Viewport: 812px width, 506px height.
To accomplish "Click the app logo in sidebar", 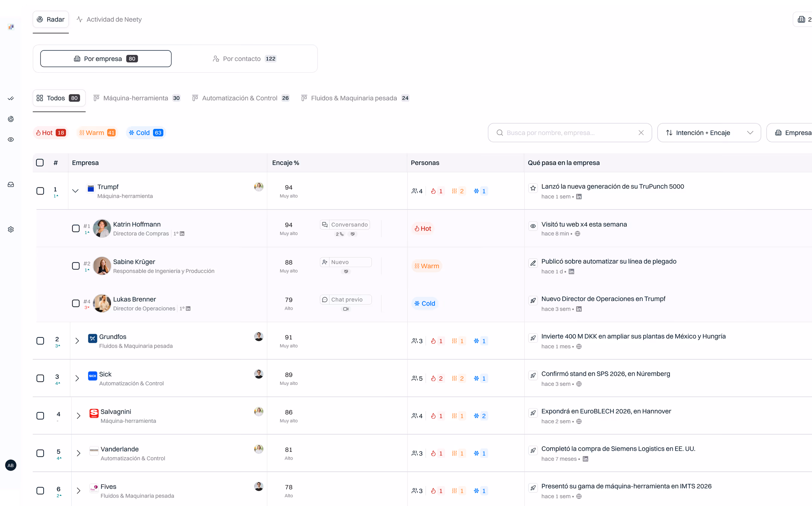I will click(11, 27).
